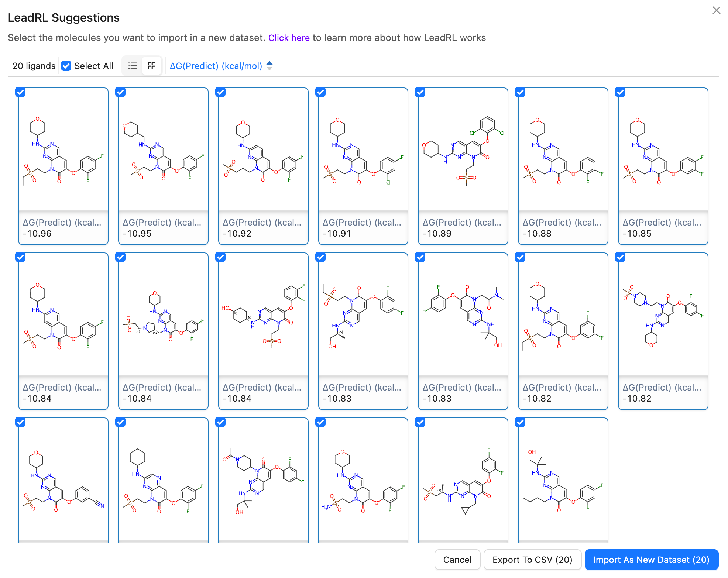
Task: Open the ΔG(Predict) (kcal/mol) sort dropdown
Action: 216,66
